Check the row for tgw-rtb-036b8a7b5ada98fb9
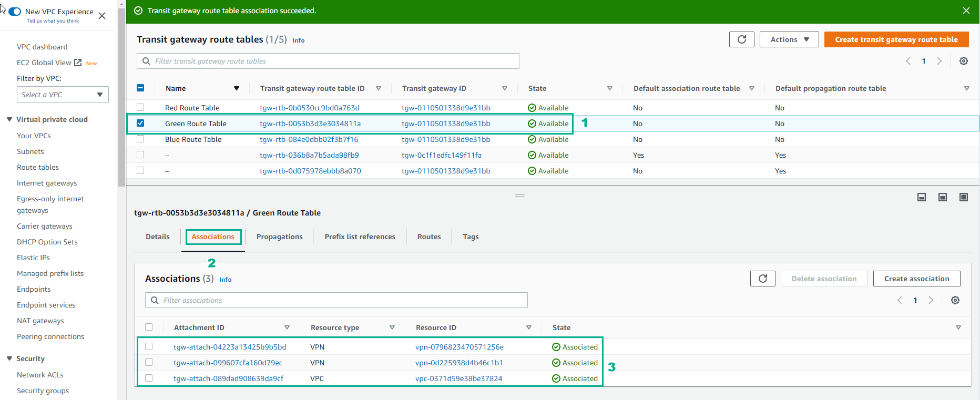 click(x=140, y=155)
